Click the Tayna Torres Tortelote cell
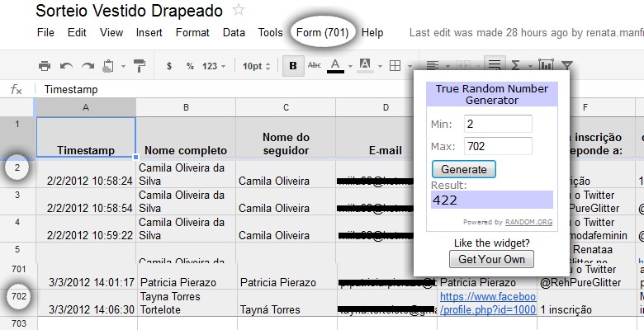The image size is (644, 330). [187, 303]
